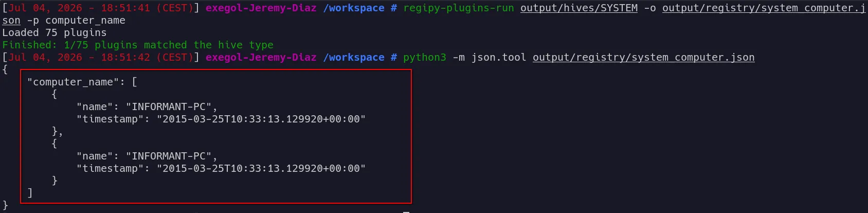
Task: Click the /workspace path in the first prompt
Action: [x=354, y=8]
